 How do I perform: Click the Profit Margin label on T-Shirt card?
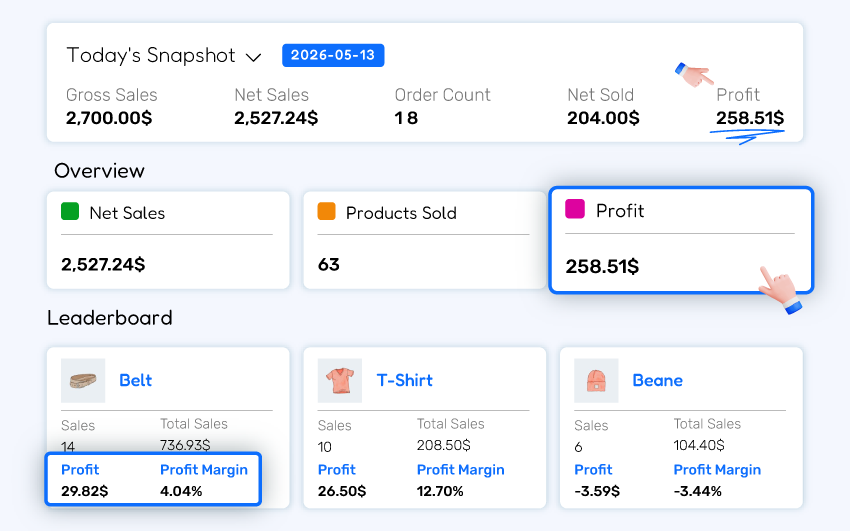click(x=461, y=470)
